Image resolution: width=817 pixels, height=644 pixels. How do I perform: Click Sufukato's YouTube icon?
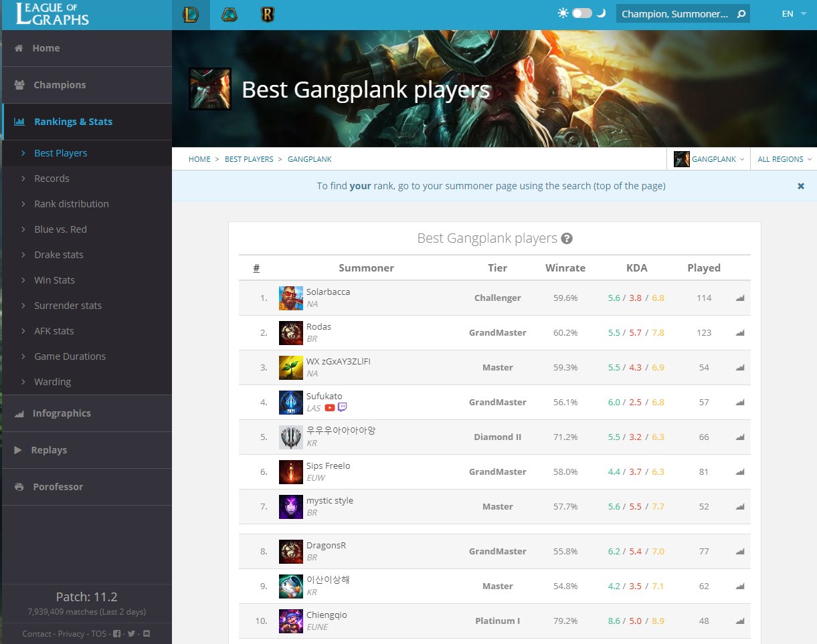330,408
